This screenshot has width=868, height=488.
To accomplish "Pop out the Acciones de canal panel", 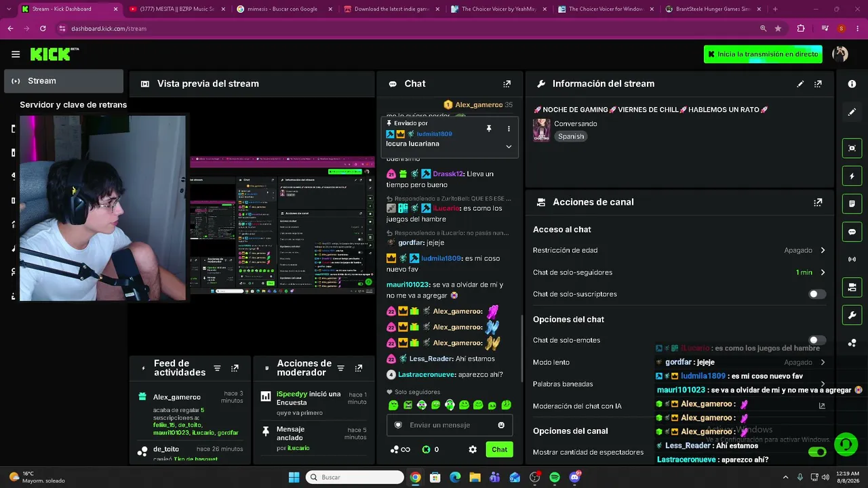I will click(x=818, y=202).
